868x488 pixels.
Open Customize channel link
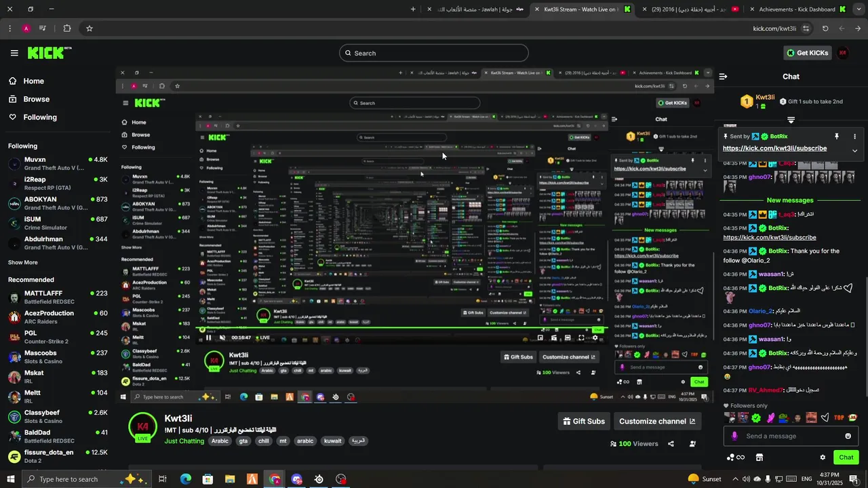pyautogui.click(x=657, y=421)
